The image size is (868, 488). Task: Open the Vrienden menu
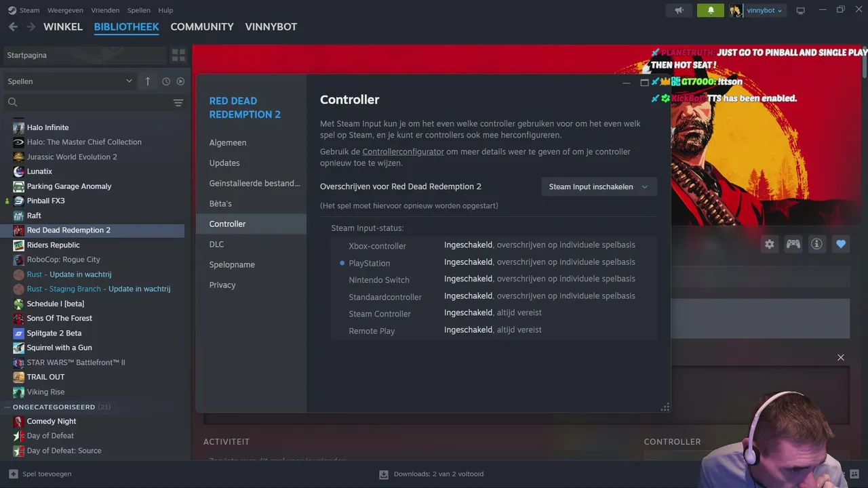(105, 10)
